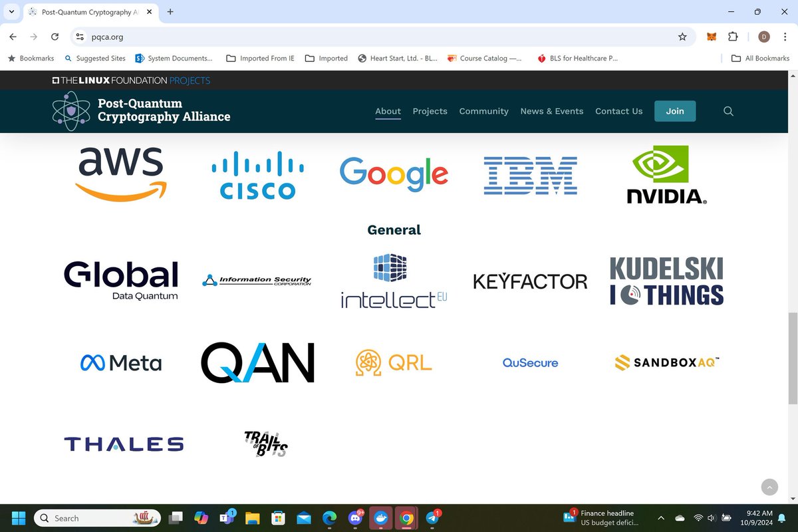View site information icon in address bar
The height and width of the screenshot is (532, 798).
point(80,37)
